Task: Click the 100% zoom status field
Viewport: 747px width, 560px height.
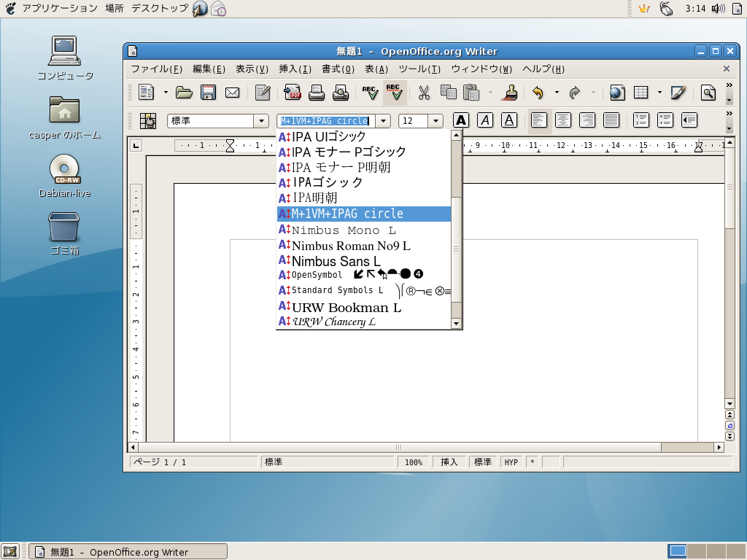Action: [413, 462]
